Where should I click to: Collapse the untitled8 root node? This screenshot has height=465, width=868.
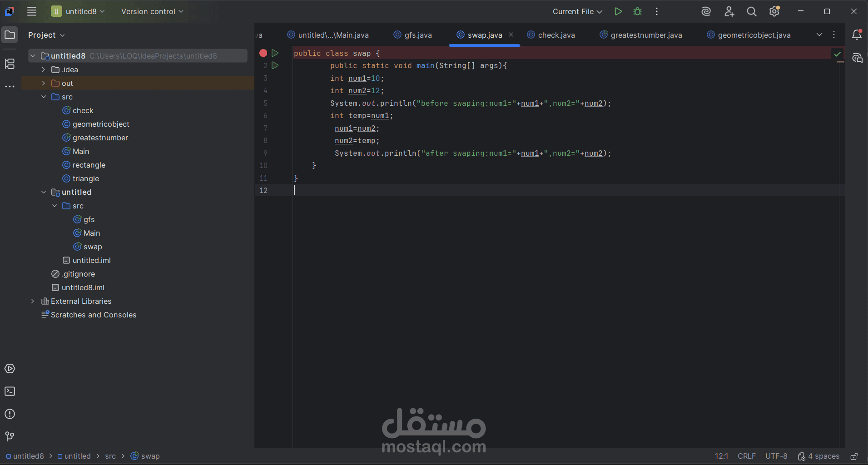pyautogui.click(x=33, y=56)
